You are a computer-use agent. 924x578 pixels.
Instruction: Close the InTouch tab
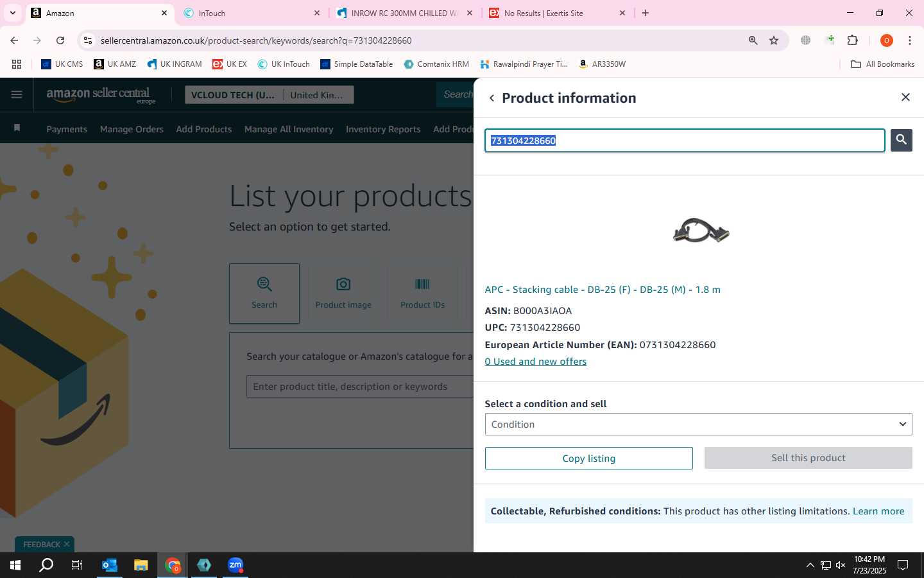(316, 13)
